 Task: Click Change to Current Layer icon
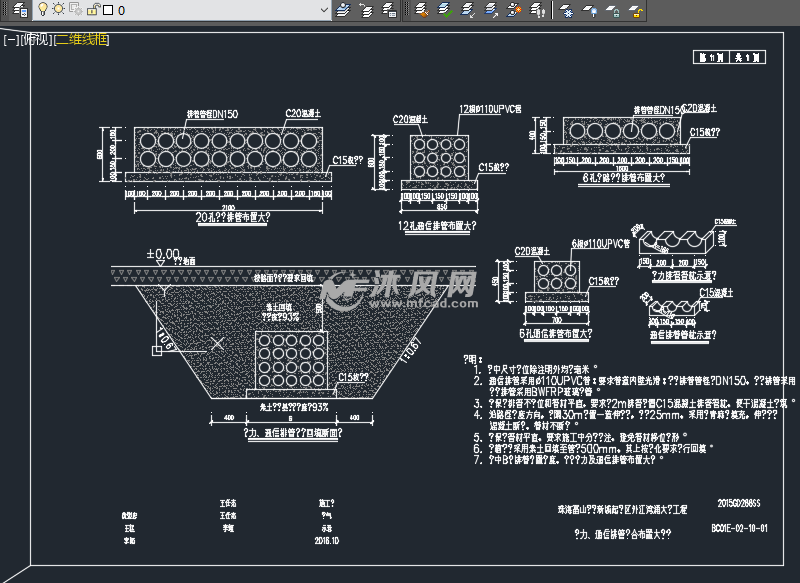click(x=445, y=10)
